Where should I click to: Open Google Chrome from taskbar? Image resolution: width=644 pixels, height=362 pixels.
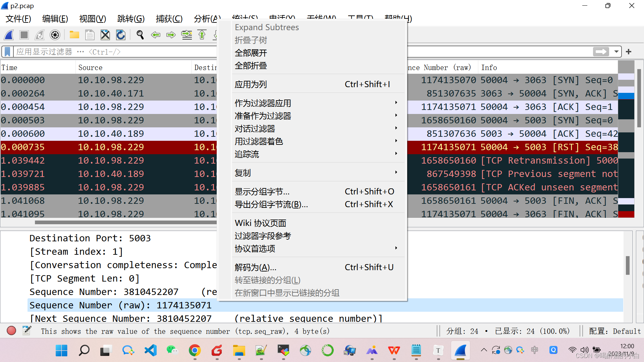click(195, 351)
